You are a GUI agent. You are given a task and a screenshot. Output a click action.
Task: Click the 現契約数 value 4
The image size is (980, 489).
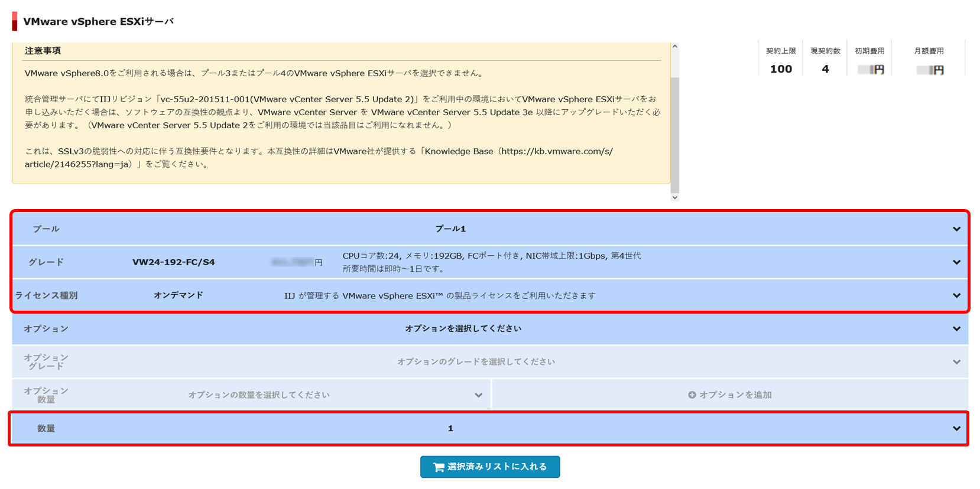coord(825,69)
